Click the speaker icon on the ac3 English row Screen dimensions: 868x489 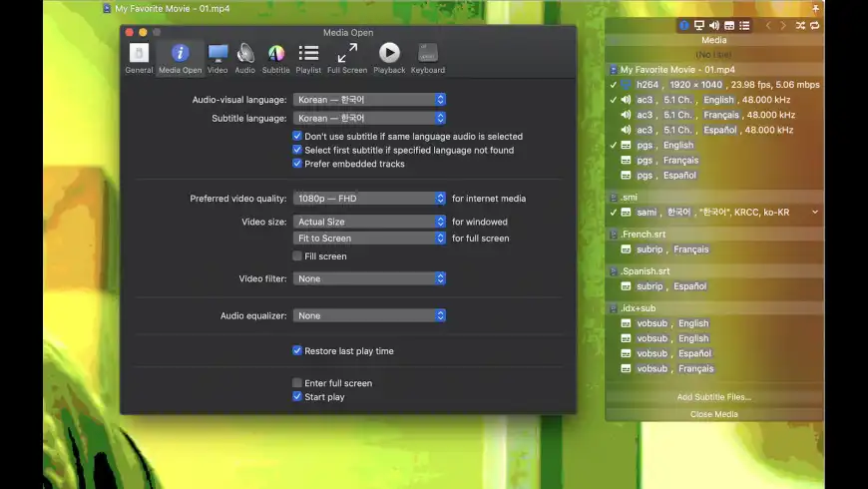626,100
